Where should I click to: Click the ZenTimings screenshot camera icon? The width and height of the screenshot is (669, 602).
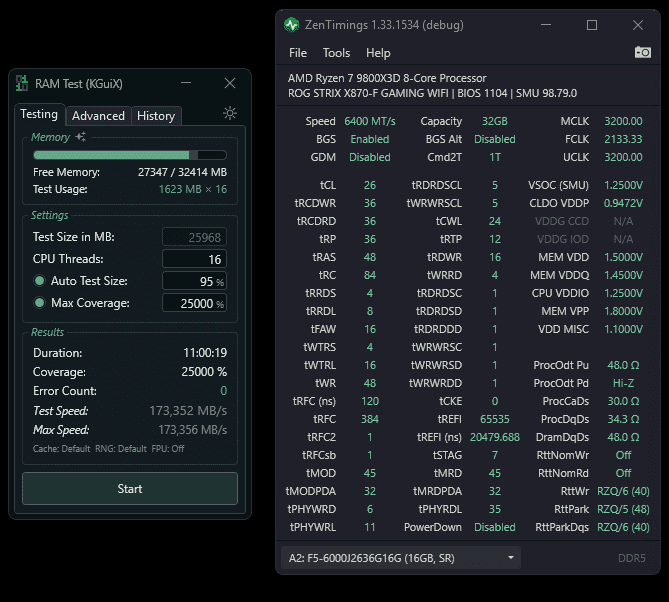pyautogui.click(x=643, y=52)
